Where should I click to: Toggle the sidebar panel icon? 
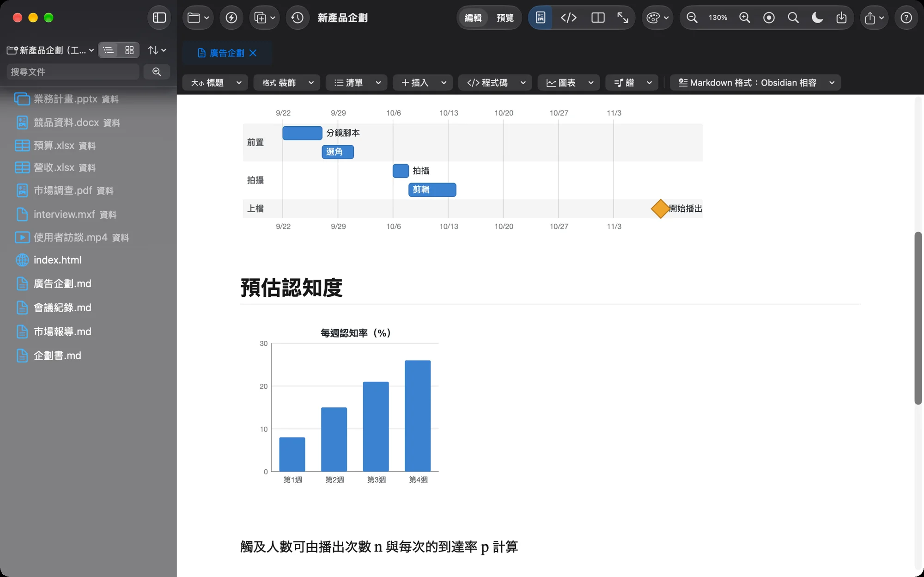(159, 18)
